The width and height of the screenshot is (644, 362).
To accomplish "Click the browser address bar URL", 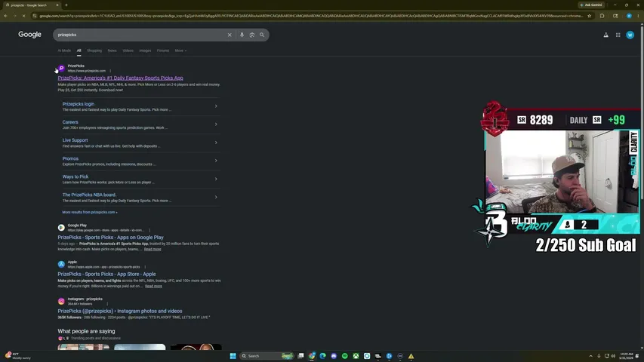I will [311, 16].
